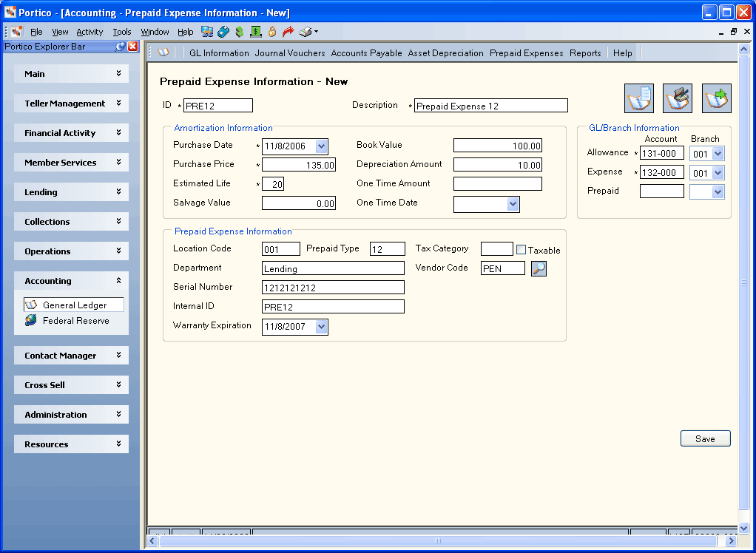This screenshot has width=756, height=553.
Task: Open the Federal Reserve link
Action: (75, 321)
